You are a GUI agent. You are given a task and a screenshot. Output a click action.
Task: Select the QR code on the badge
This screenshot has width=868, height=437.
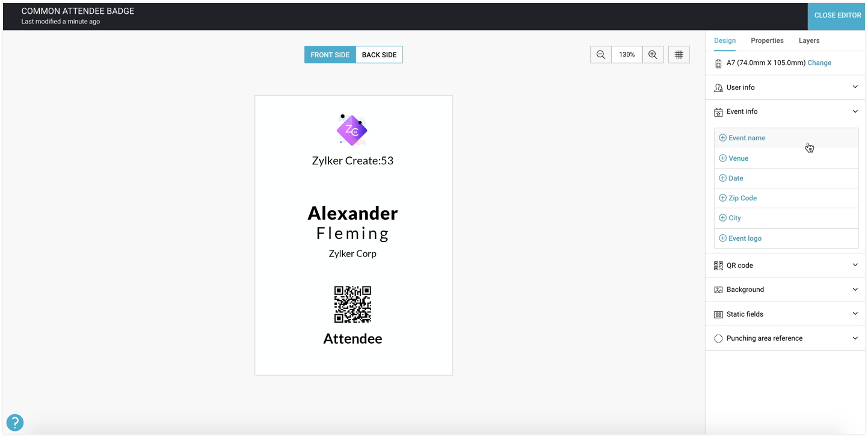click(x=352, y=305)
